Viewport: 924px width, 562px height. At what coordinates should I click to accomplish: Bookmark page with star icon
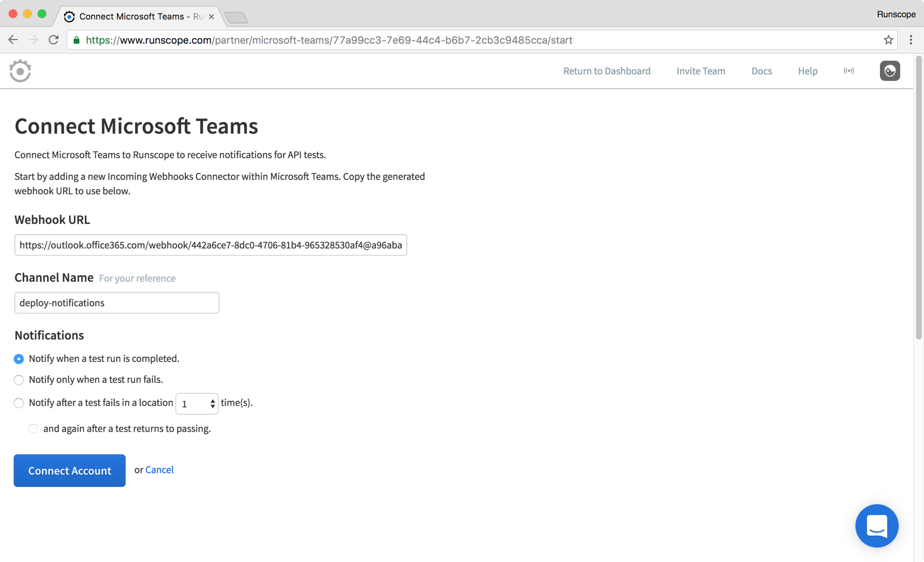tap(888, 40)
